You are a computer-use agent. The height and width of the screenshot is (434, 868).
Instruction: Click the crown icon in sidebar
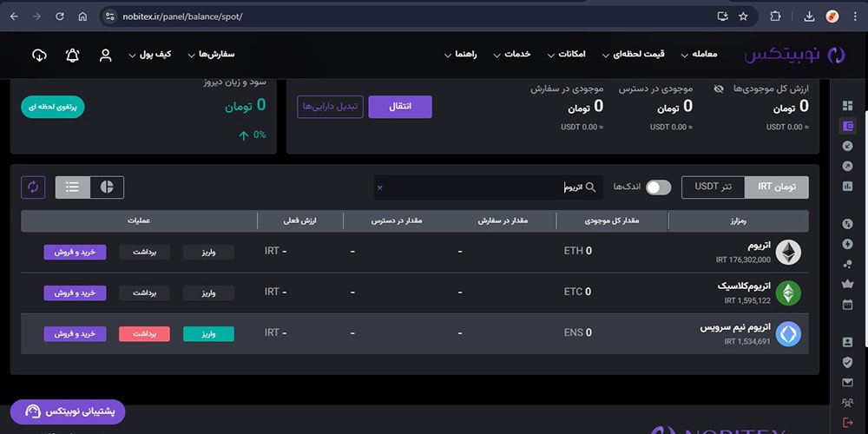click(x=848, y=284)
